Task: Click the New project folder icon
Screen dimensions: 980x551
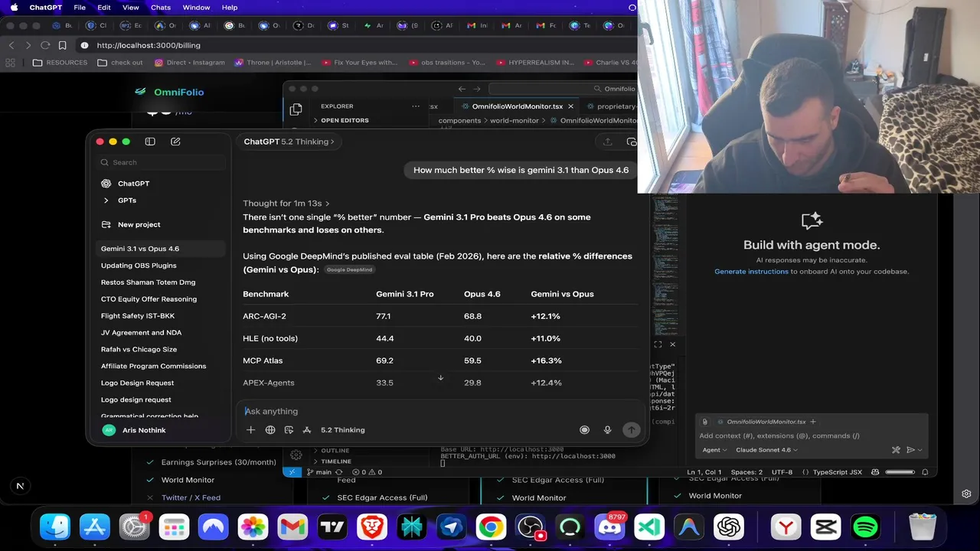Action: (x=106, y=225)
